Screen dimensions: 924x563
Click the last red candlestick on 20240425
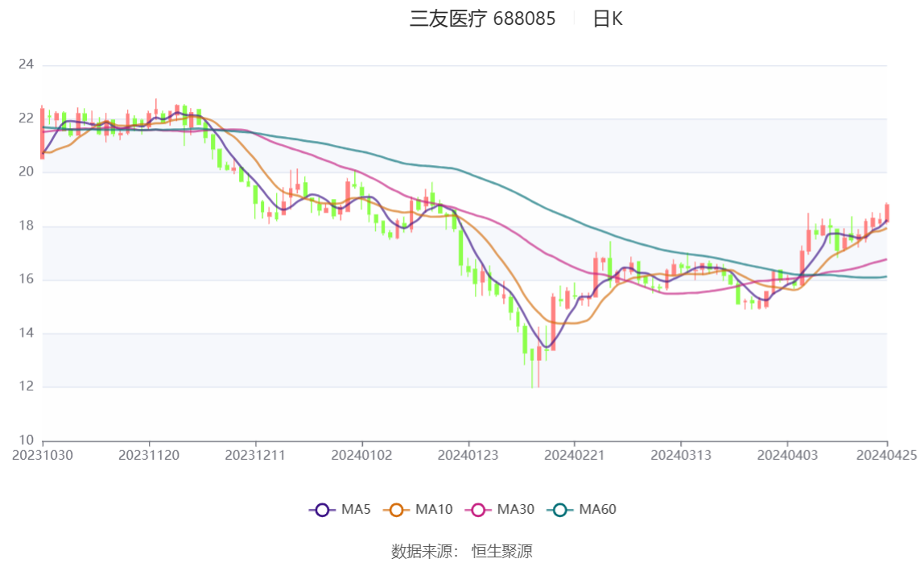click(x=887, y=212)
